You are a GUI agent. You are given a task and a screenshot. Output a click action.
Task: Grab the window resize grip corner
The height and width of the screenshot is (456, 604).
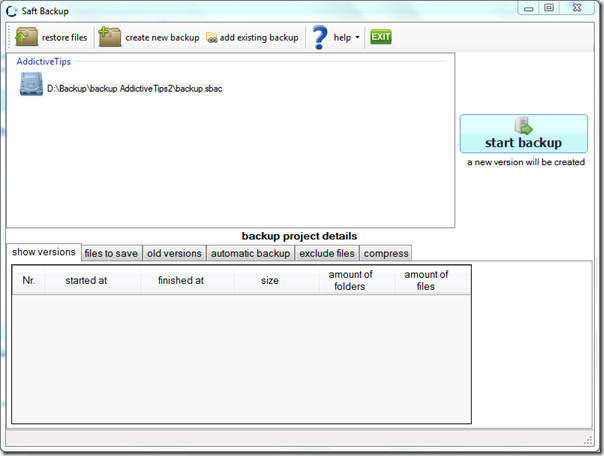[588, 440]
